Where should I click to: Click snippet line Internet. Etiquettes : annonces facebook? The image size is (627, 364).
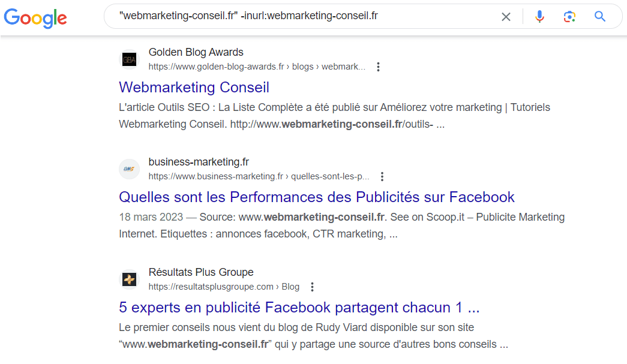click(x=259, y=234)
